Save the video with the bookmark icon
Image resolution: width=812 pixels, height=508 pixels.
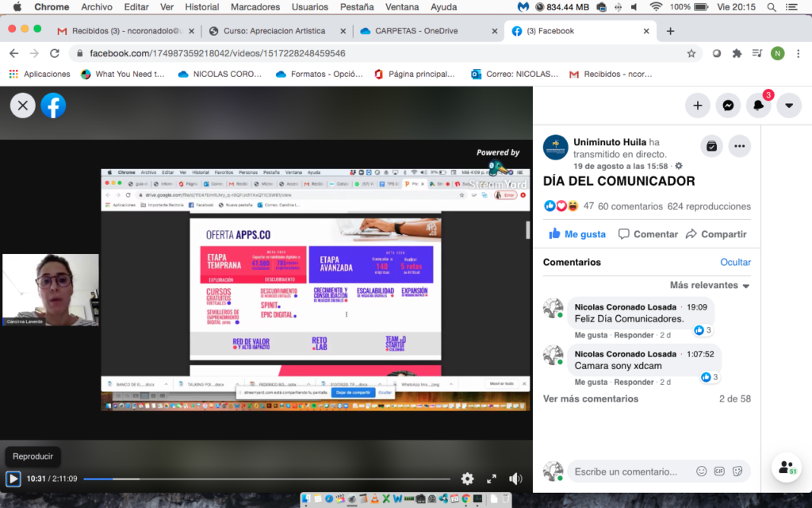pos(711,146)
